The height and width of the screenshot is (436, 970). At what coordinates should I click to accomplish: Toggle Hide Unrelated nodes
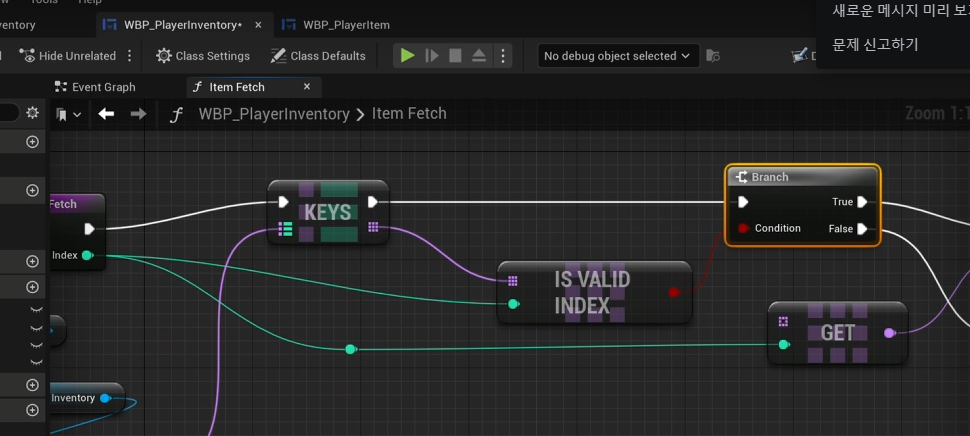(68, 56)
